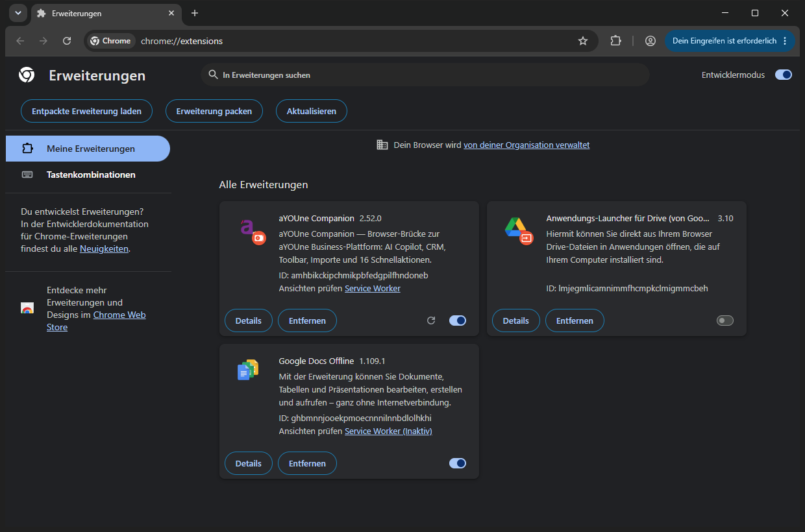Screen dimensions: 805x532
Task: Open a new browser tab
Action: click(x=195, y=13)
